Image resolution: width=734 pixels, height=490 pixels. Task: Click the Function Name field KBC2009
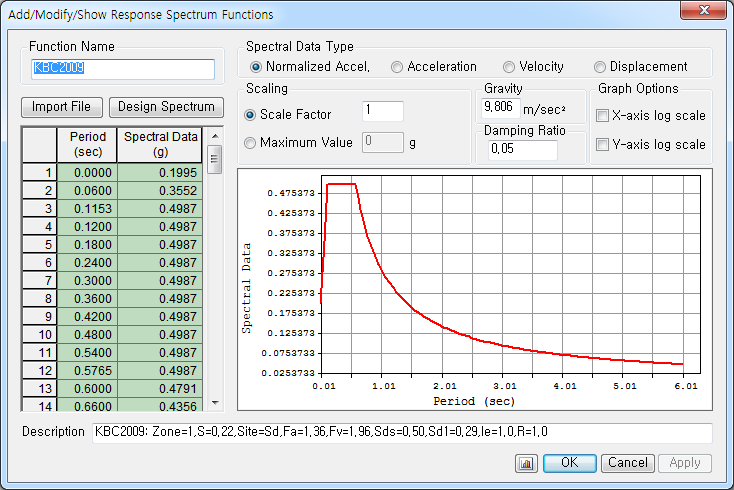(x=123, y=69)
